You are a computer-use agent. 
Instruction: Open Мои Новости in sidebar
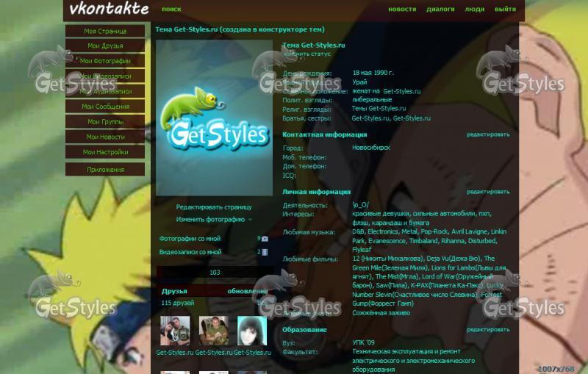(105, 137)
